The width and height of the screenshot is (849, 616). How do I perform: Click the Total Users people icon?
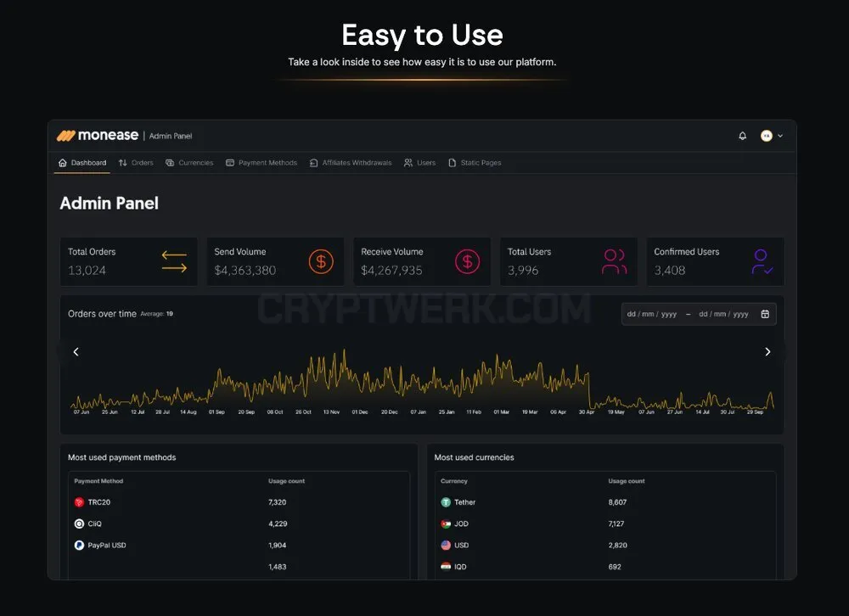tap(614, 261)
